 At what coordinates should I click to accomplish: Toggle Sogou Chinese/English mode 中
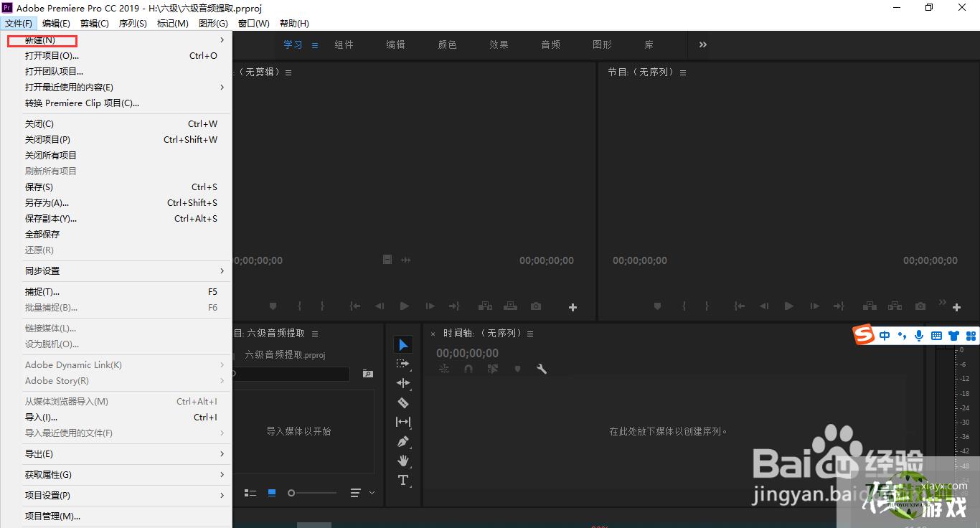pos(885,335)
